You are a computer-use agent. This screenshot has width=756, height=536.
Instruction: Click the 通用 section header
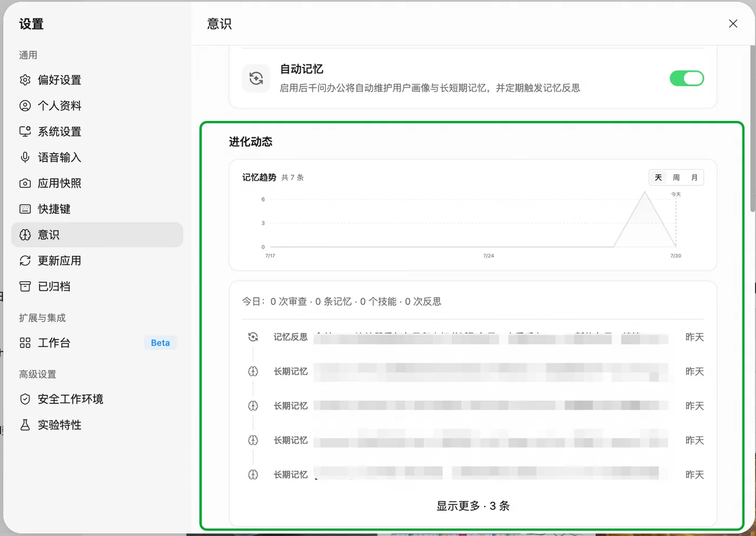tap(28, 55)
